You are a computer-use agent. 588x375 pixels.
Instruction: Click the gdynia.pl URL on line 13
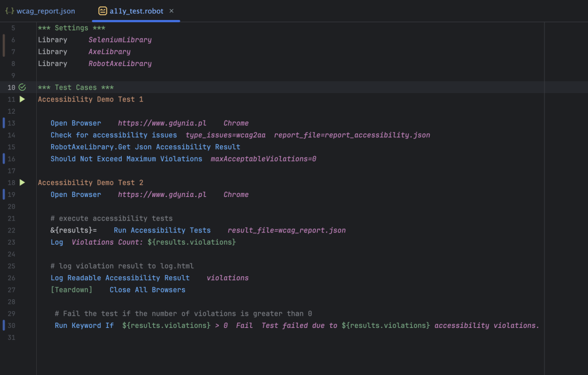click(x=162, y=123)
